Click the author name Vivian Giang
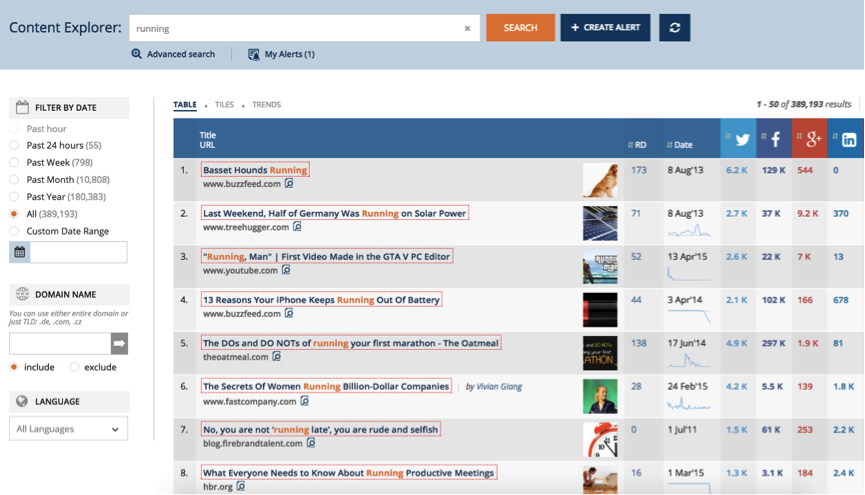 [499, 386]
